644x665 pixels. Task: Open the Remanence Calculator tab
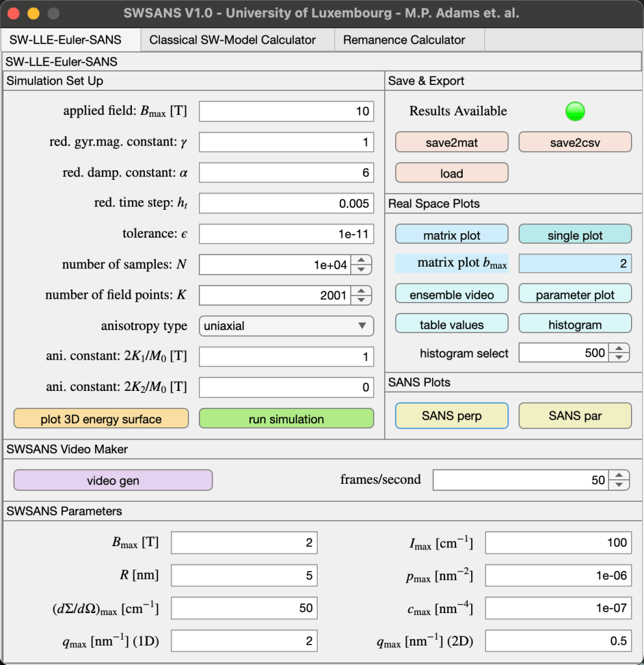click(x=404, y=40)
